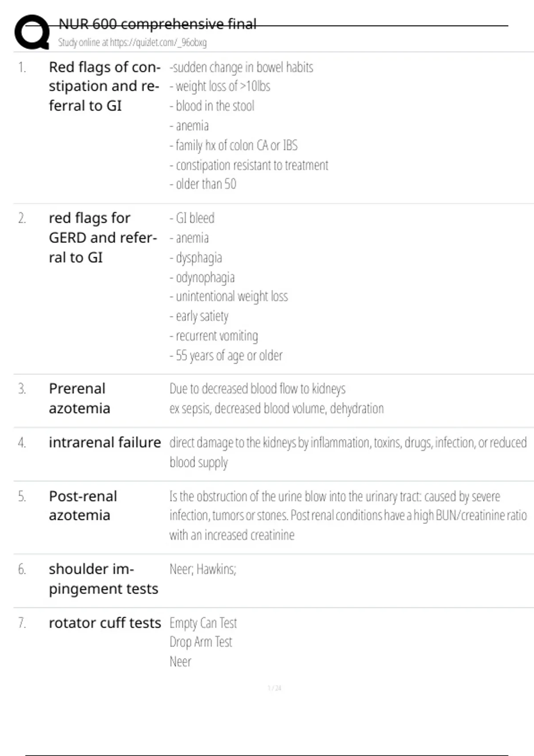Click the Empty Can Test line

point(203,623)
